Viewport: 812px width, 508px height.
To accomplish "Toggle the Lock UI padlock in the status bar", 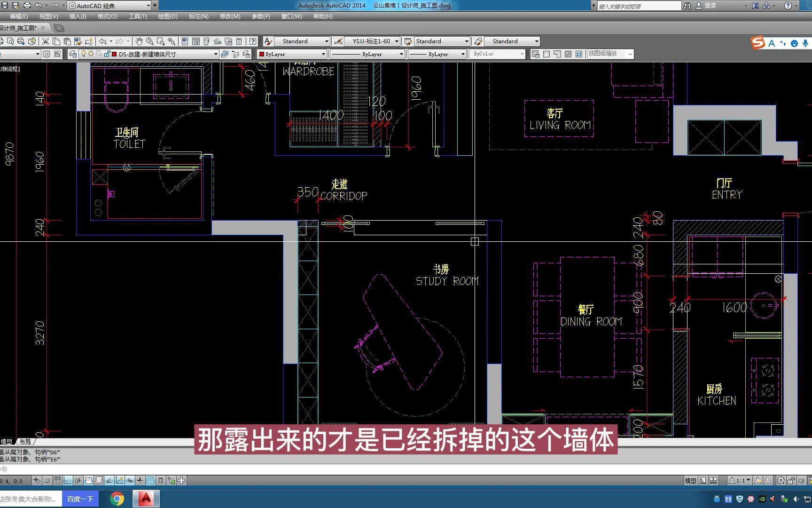I will coord(791,480).
